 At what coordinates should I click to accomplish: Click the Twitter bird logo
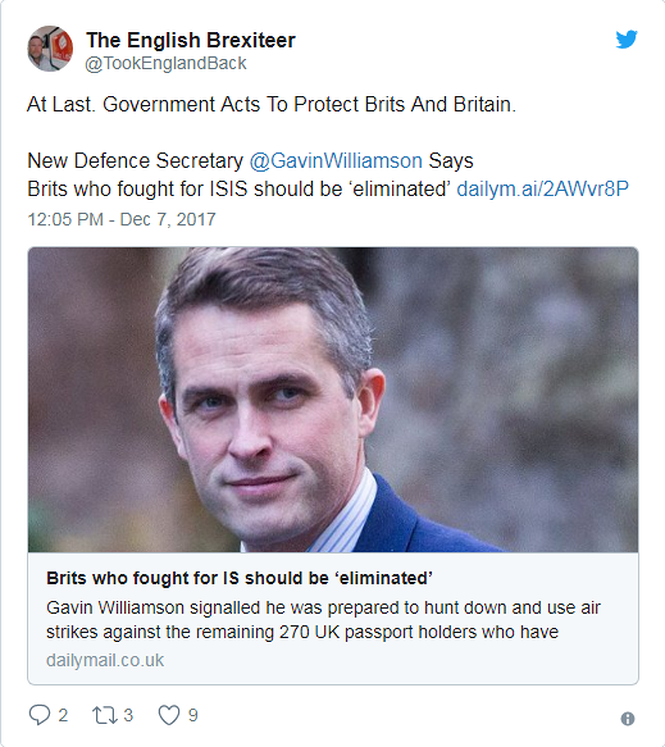(626, 39)
